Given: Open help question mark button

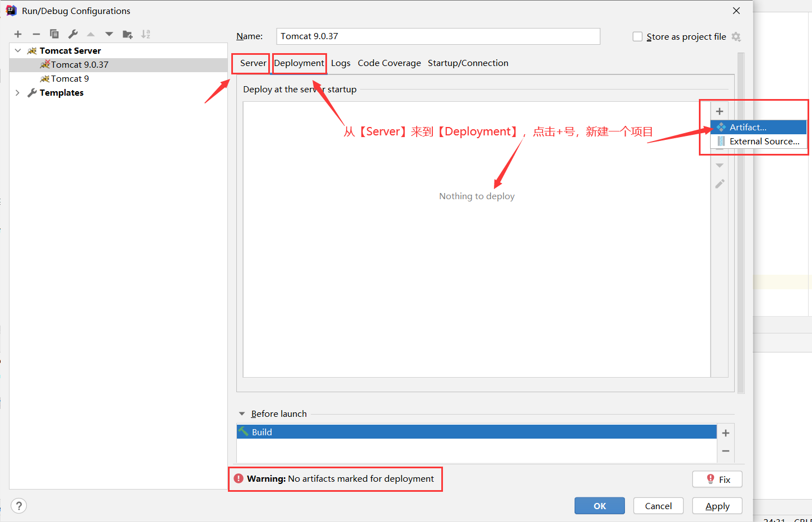Looking at the screenshot, I should pos(18,506).
